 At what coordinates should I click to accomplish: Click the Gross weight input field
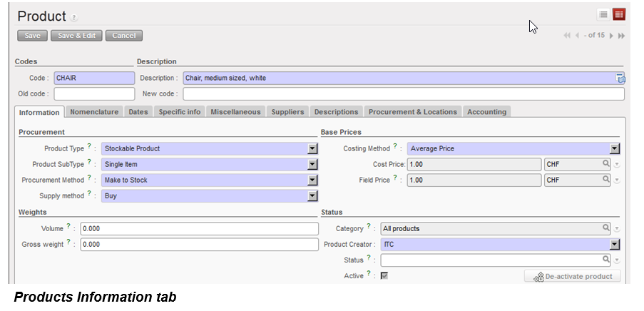click(x=199, y=245)
